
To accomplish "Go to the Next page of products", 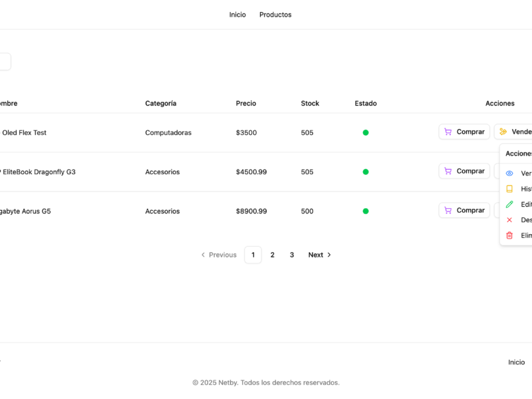I will coord(319,255).
